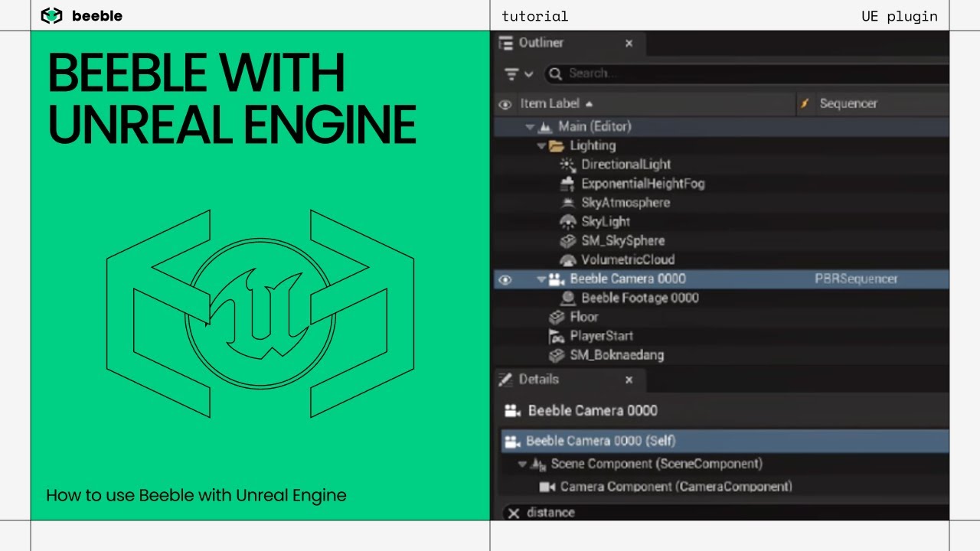
Task: Click the Outliner search field
Action: (746, 73)
